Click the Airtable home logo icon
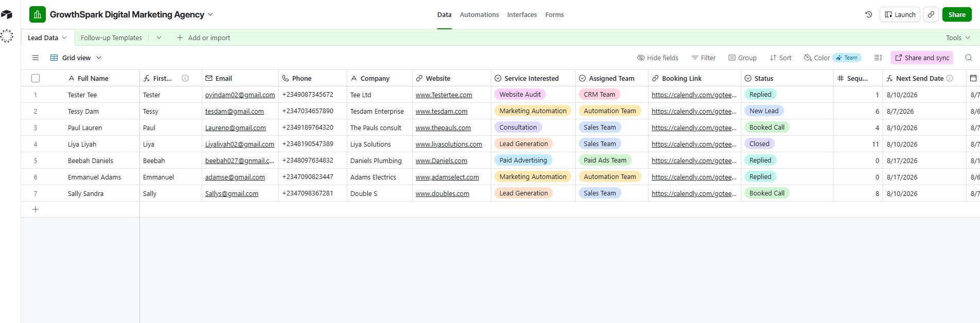The width and height of the screenshot is (980, 323). coord(7,14)
